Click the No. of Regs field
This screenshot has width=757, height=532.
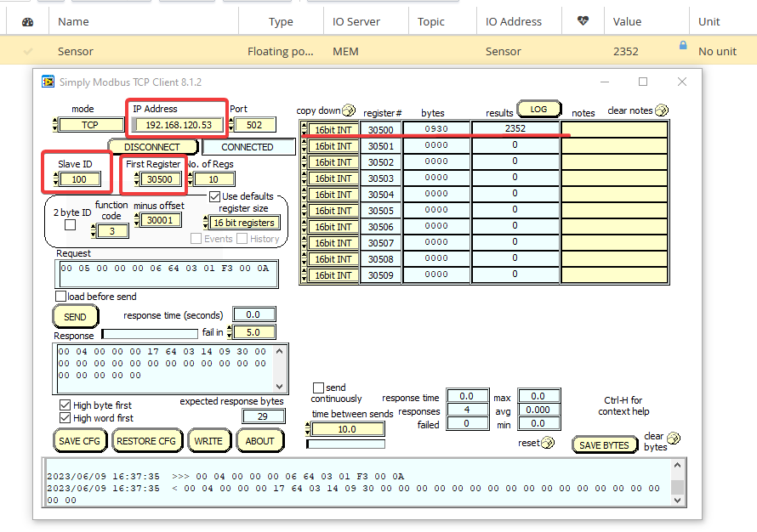[x=213, y=179]
